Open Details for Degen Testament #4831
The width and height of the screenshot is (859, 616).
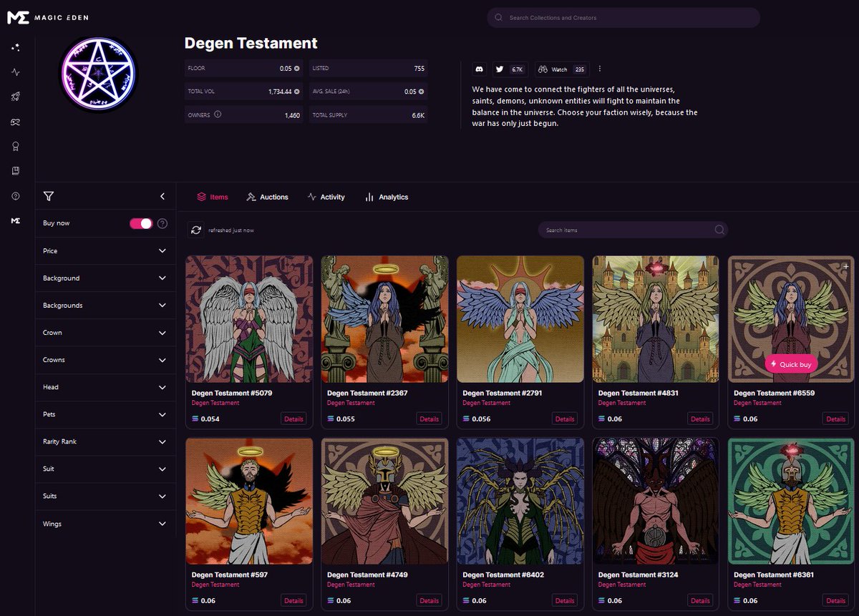(x=700, y=419)
